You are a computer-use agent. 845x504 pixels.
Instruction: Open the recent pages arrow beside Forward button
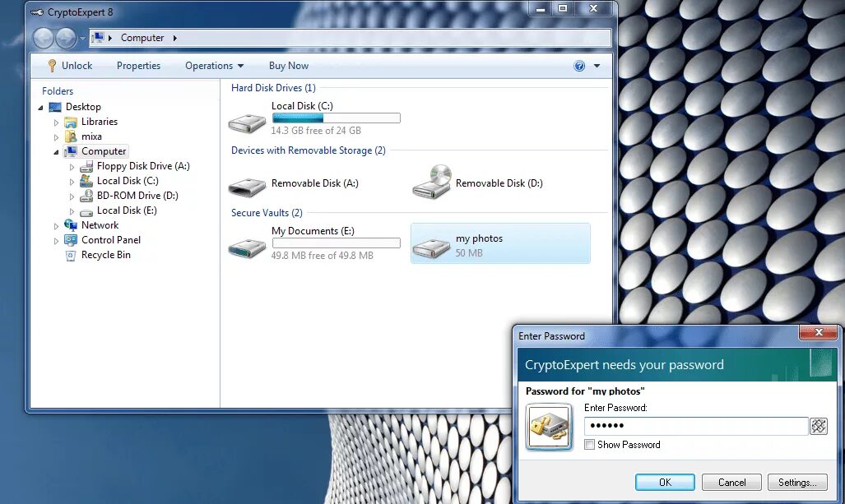click(82, 38)
